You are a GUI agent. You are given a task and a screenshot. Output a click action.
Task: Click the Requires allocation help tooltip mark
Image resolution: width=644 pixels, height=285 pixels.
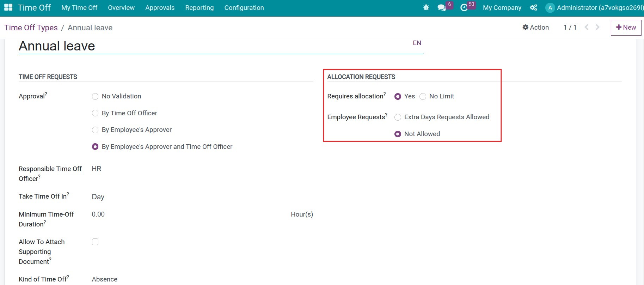pyautogui.click(x=385, y=94)
